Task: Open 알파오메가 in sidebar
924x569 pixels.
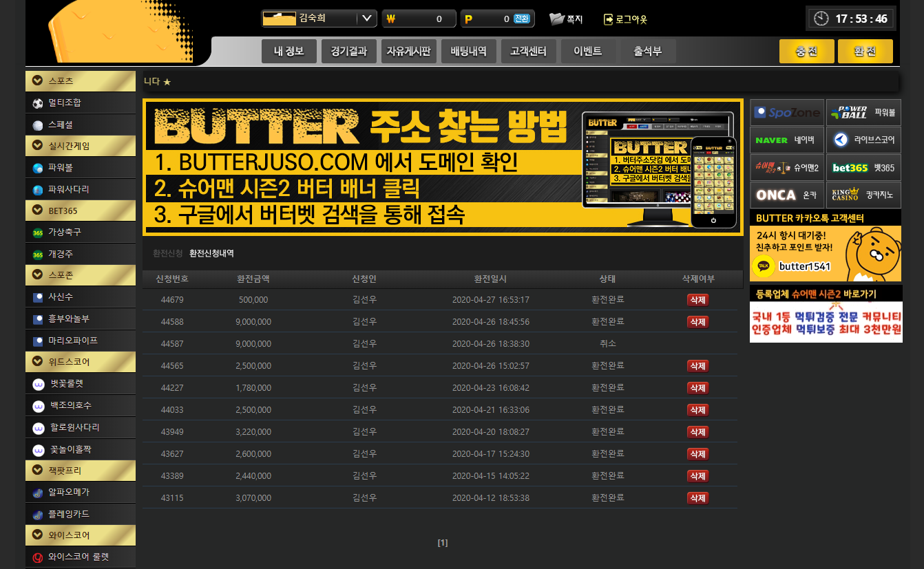Action: (38, 493)
